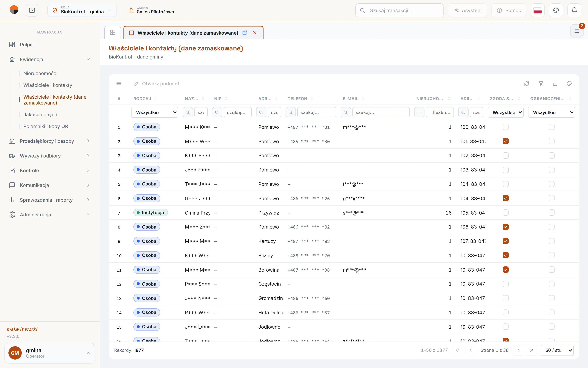Open the tab in a new window icon

click(245, 33)
